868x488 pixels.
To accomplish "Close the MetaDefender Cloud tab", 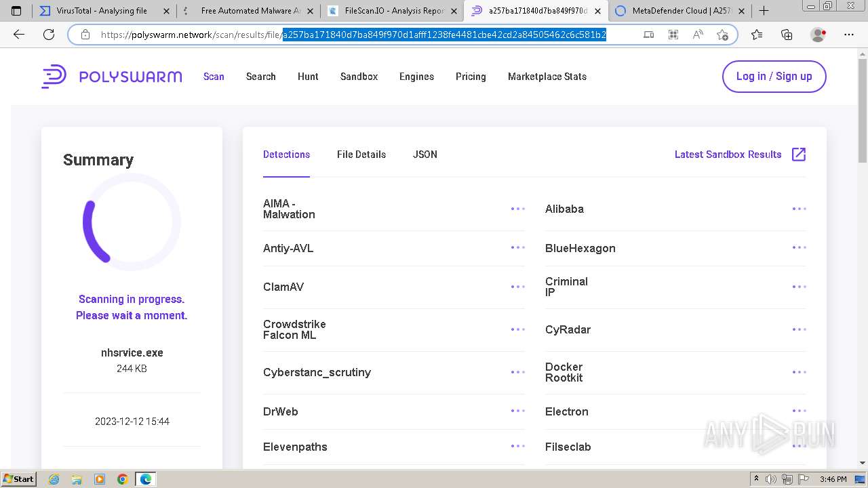I will pyautogui.click(x=741, y=11).
